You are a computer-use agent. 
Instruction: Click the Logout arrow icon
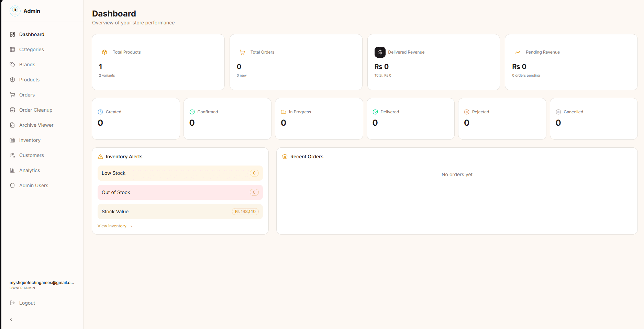click(12, 303)
